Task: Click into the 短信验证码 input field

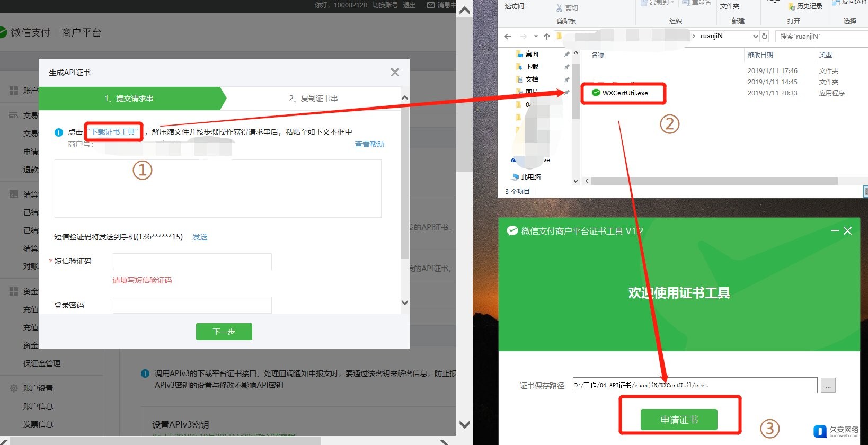Action: coord(192,262)
